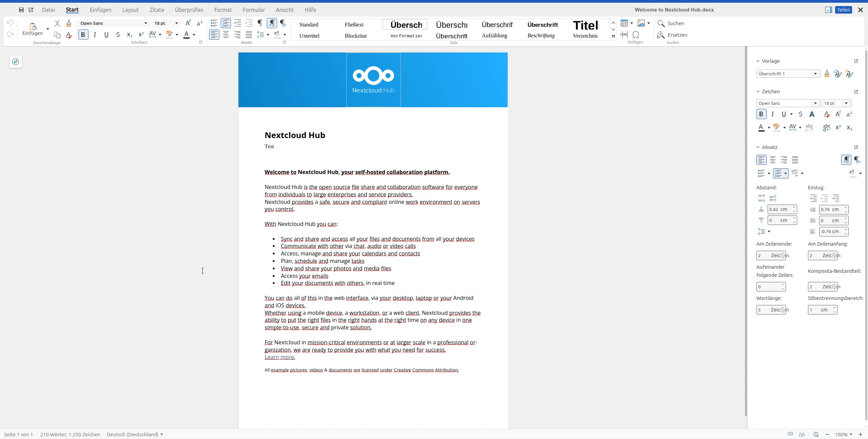Open the navigator compass icon
The image size is (868, 439).
[16, 62]
